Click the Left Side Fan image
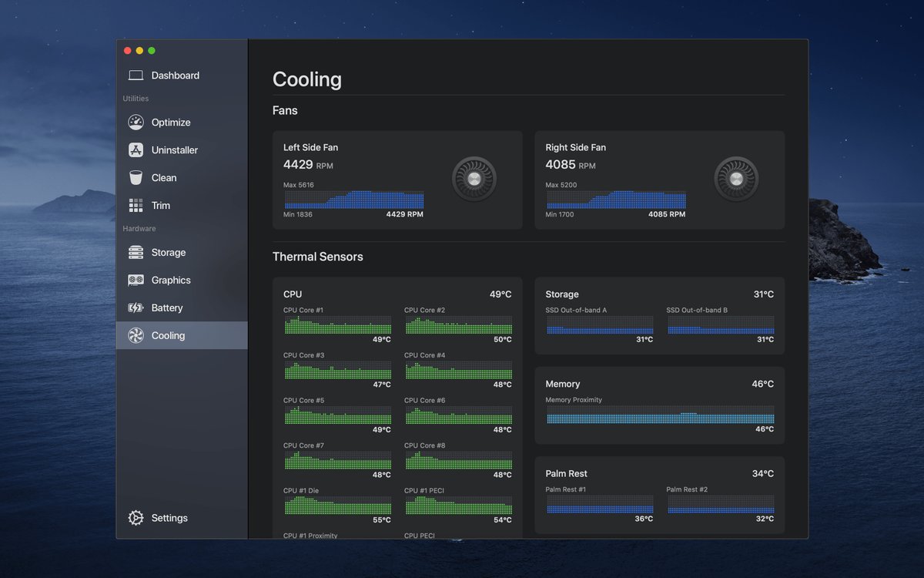924x578 pixels. click(474, 179)
